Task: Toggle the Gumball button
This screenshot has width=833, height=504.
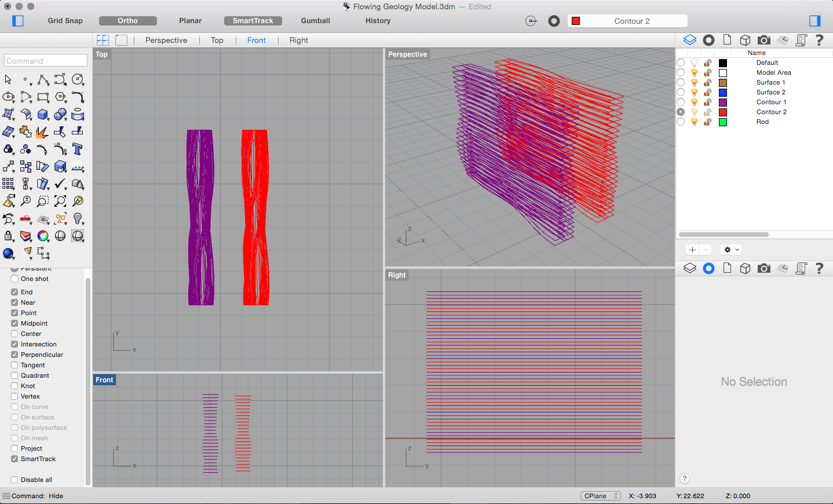Action: (316, 20)
